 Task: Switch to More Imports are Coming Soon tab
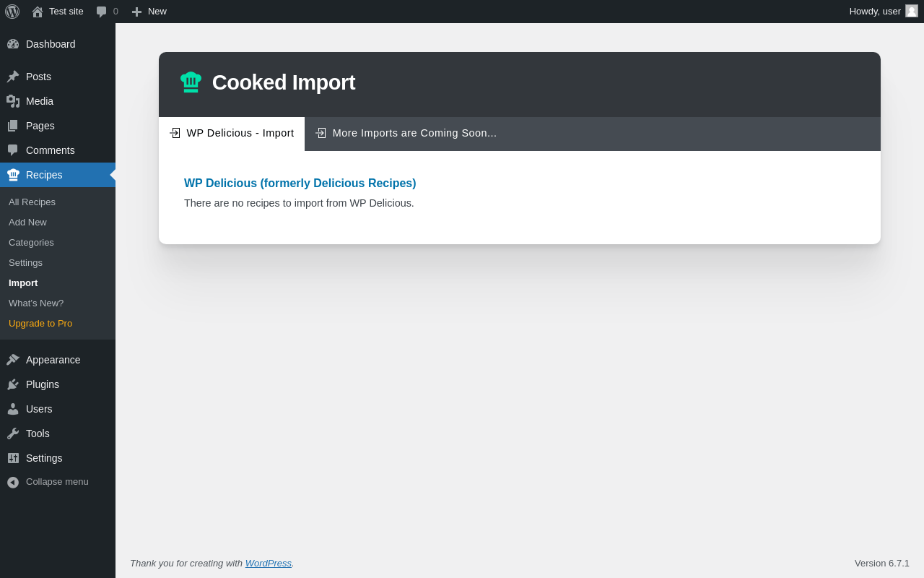(406, 134)
